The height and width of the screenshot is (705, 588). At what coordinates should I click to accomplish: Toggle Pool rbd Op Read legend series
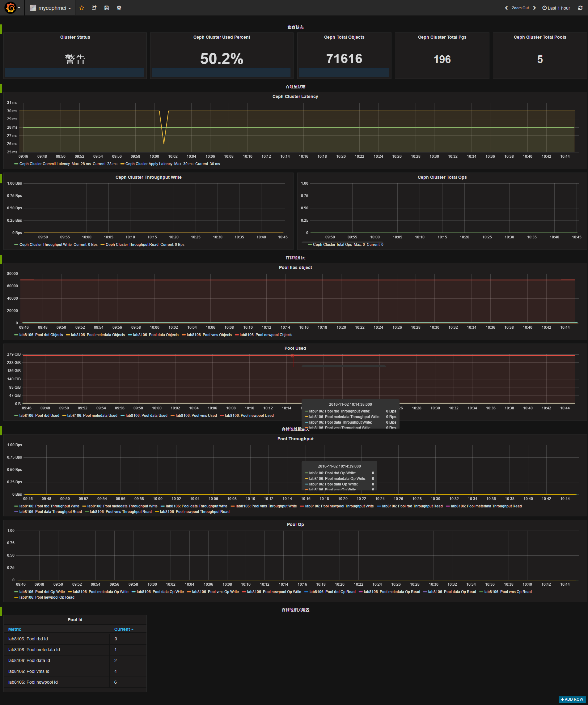332,592
